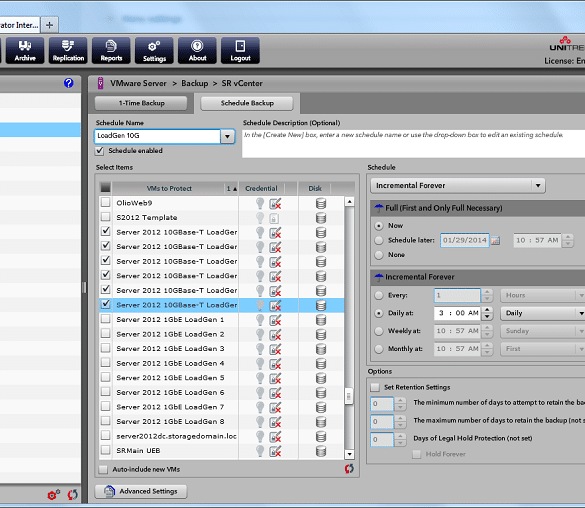This screenshot has width=585, height=508.
Task: Select the Schedule later radio button
Action: tap(379, 240)
